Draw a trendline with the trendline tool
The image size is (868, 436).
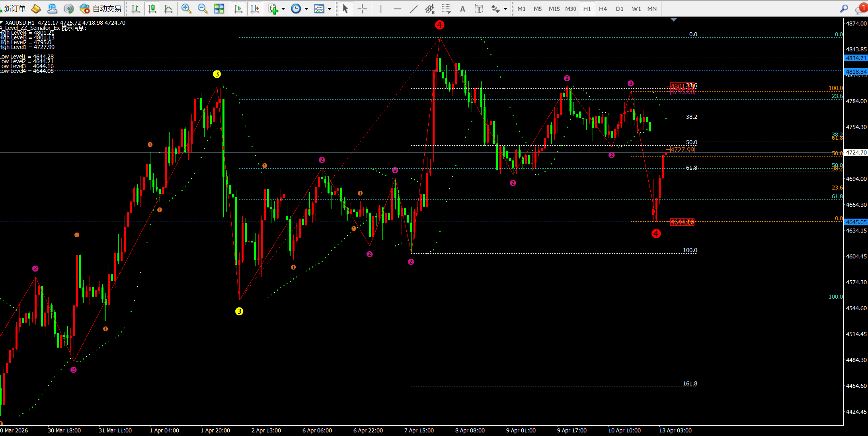tap(414, 8)
